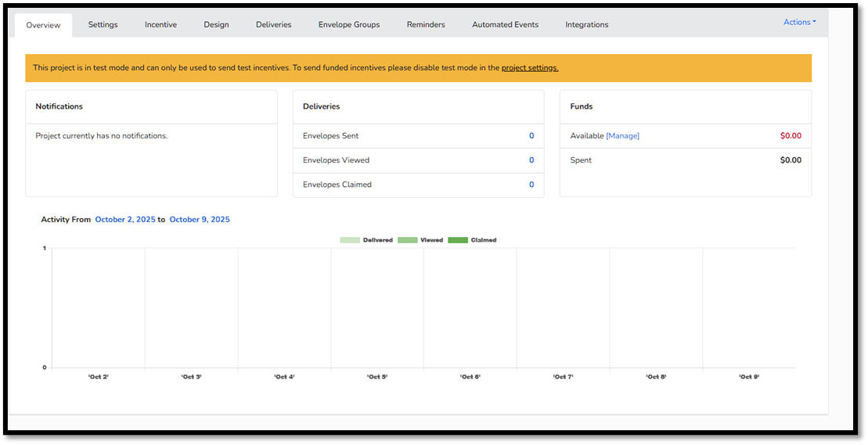Toggle the Viewed legend swatch

click(x=408, y=240)
